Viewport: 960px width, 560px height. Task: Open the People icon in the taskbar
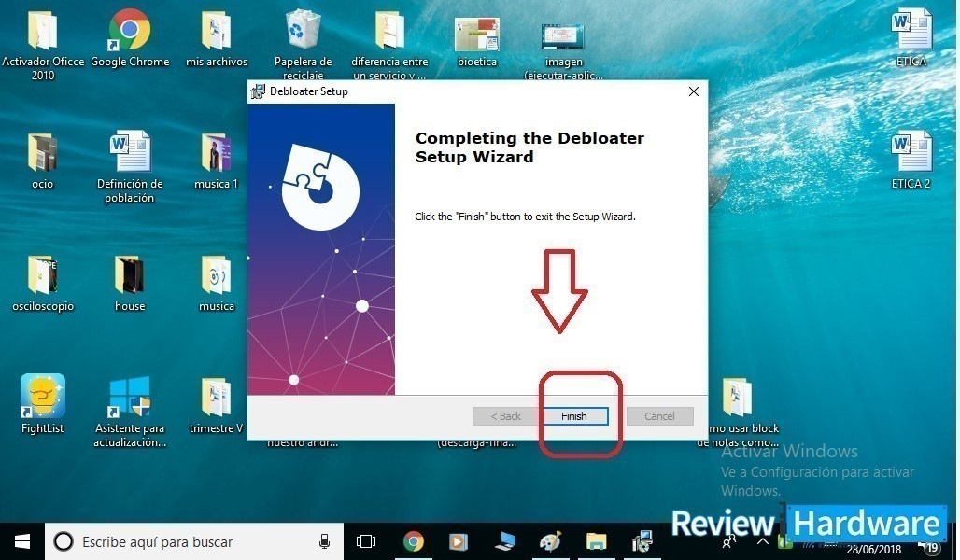[x=729, y=541]
